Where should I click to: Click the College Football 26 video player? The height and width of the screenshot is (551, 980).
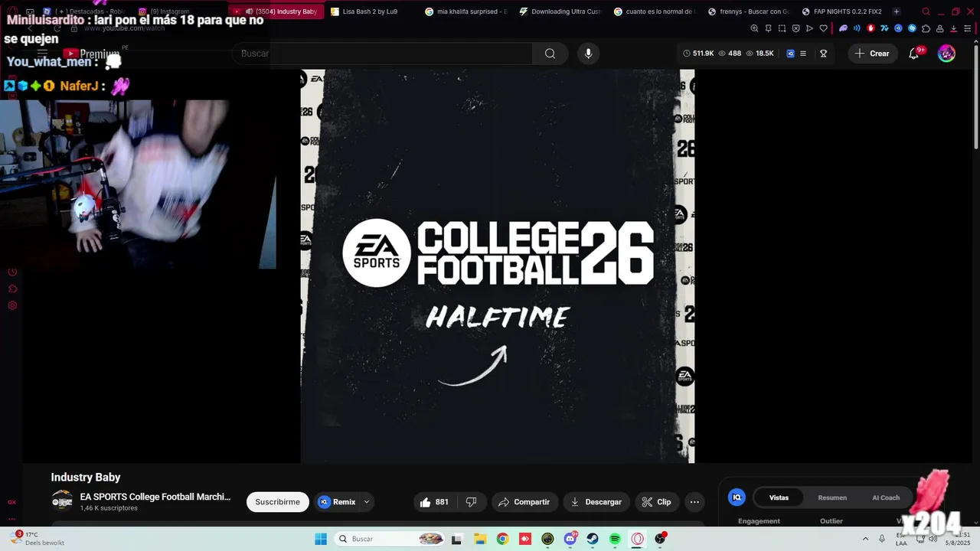click(498, 266)
